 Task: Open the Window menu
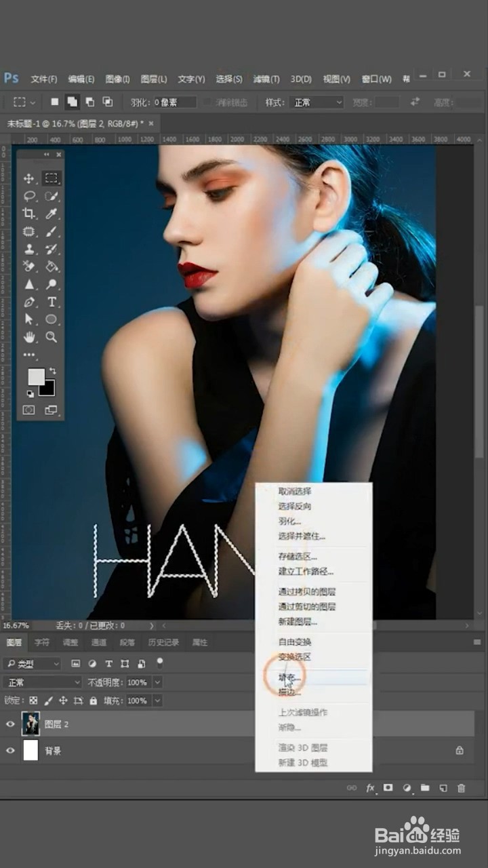[376, 79]
